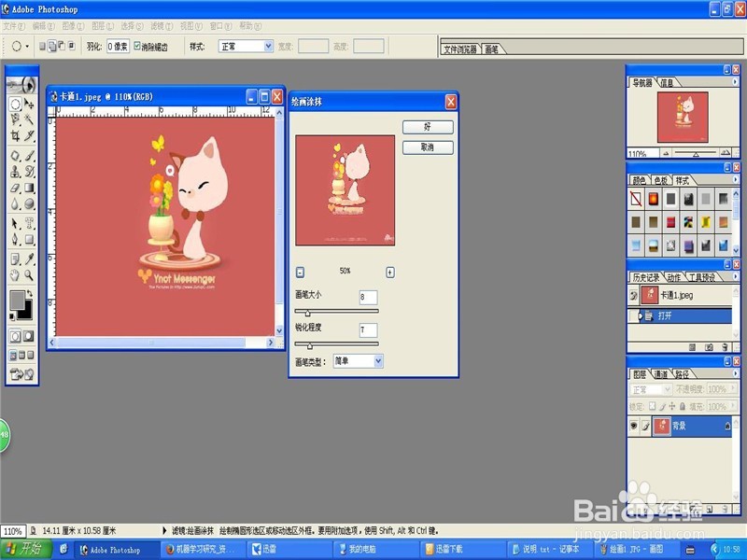This screenshot has width=747, height=560.
Task: Open the History panel menu arrow
Action: click(x=735, y=276)
